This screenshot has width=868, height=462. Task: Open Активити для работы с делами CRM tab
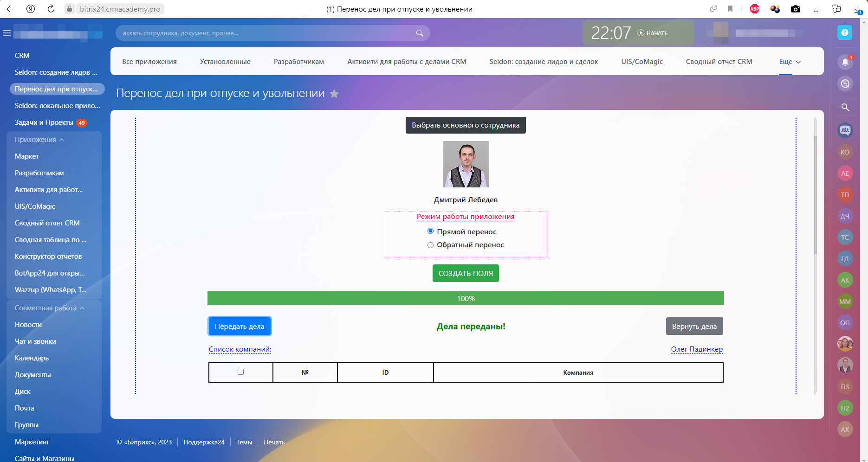pyautogui.click(x=407, y=62)
